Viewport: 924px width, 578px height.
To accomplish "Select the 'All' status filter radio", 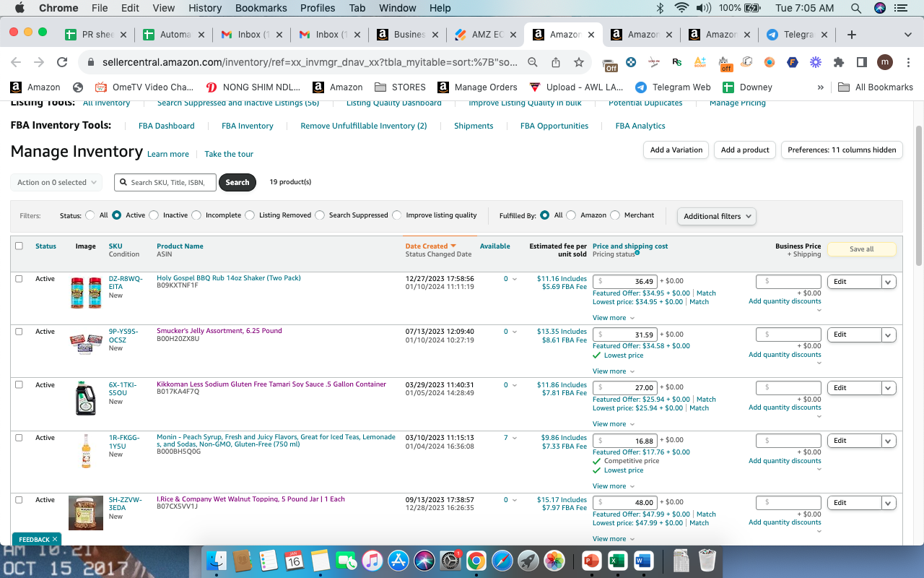I will [x=90, y=215].
